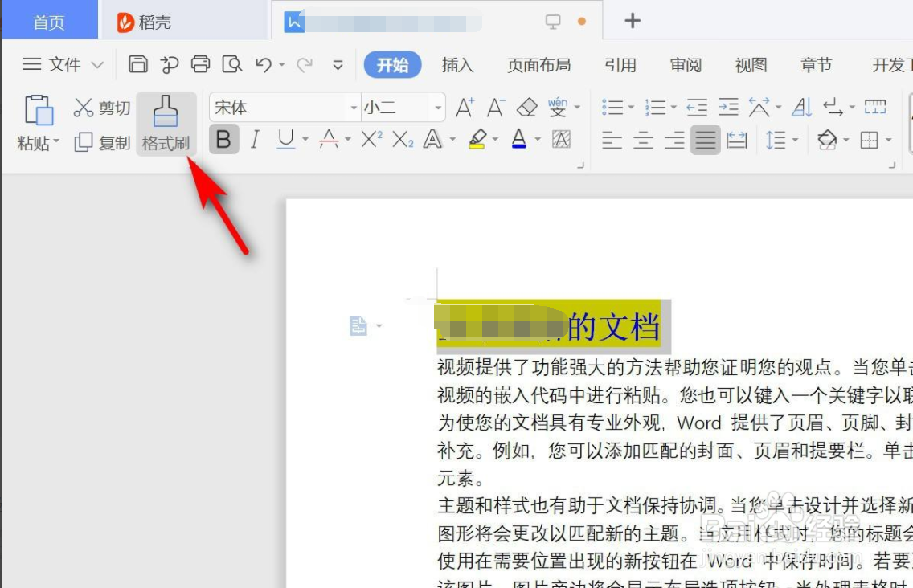Open the 小二 font size dropdown

pos(437,106)
